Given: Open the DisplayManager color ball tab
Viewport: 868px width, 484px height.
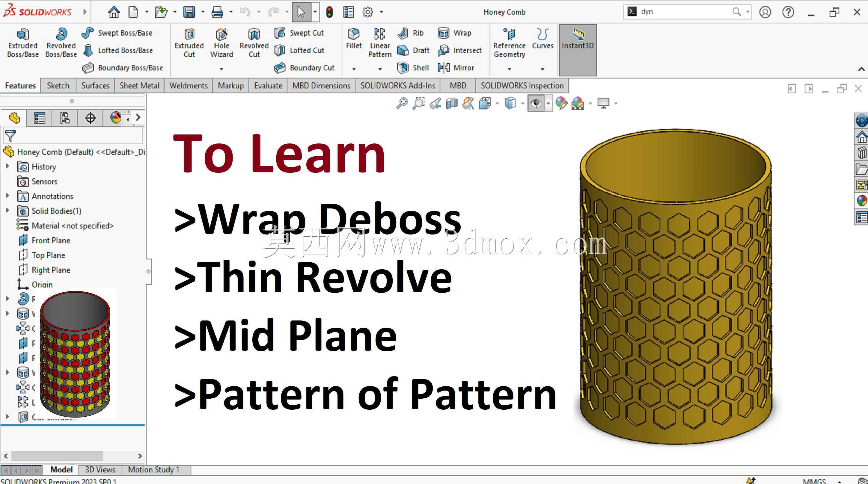Looking at the screenshot, I should pyautogui.click(x=115, y=118).
